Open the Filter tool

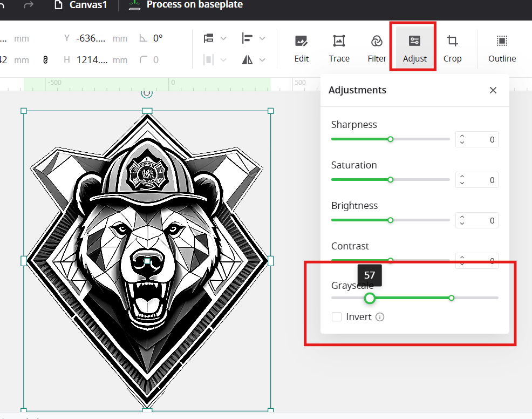pyautogui.click(x=377, y=49)
